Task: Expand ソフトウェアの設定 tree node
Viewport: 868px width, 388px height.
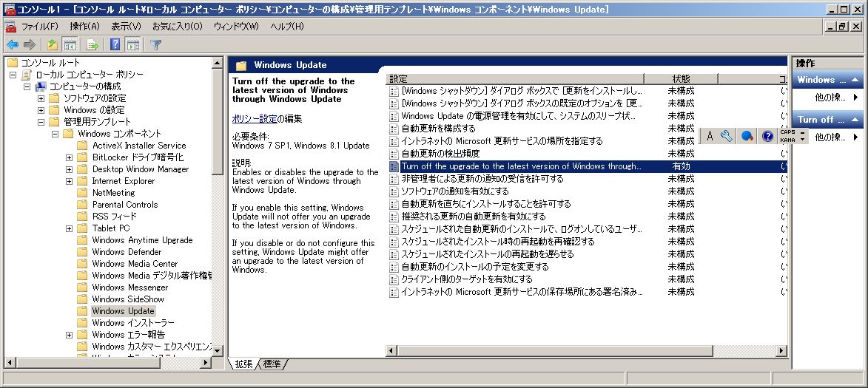Action: point(41,98)
